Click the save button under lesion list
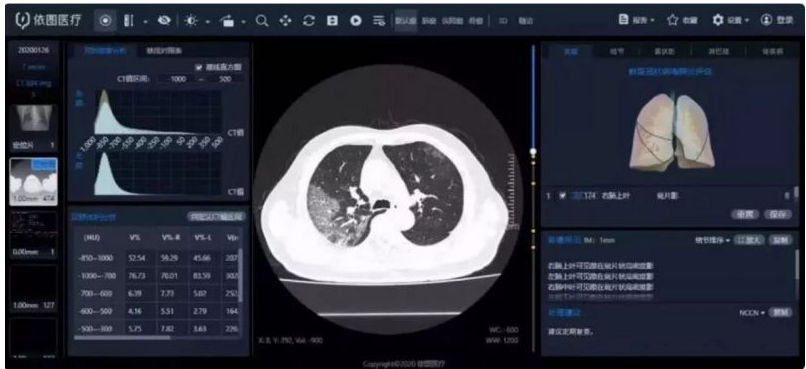The image size is (806, 369). click(778, 215)
